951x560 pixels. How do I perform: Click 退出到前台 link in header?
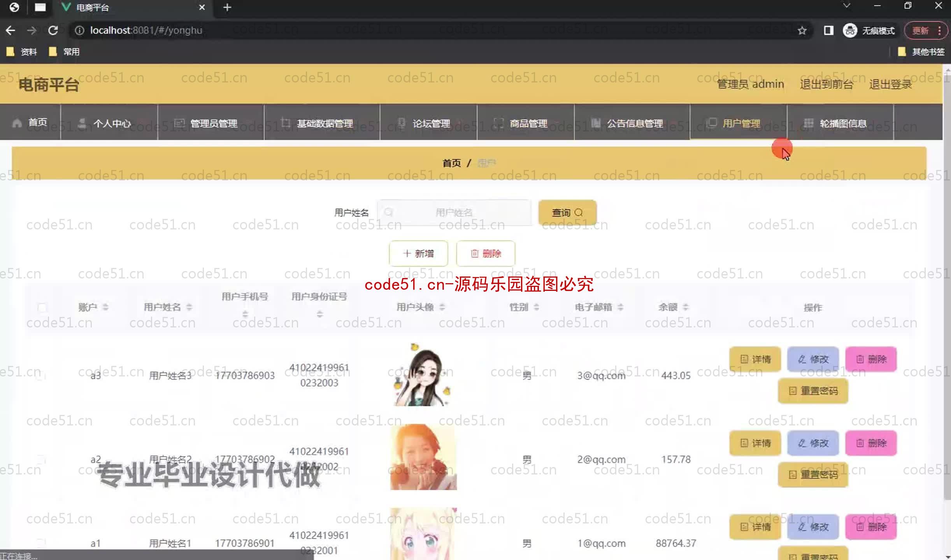pyautogui.click(x=826, y=84)
